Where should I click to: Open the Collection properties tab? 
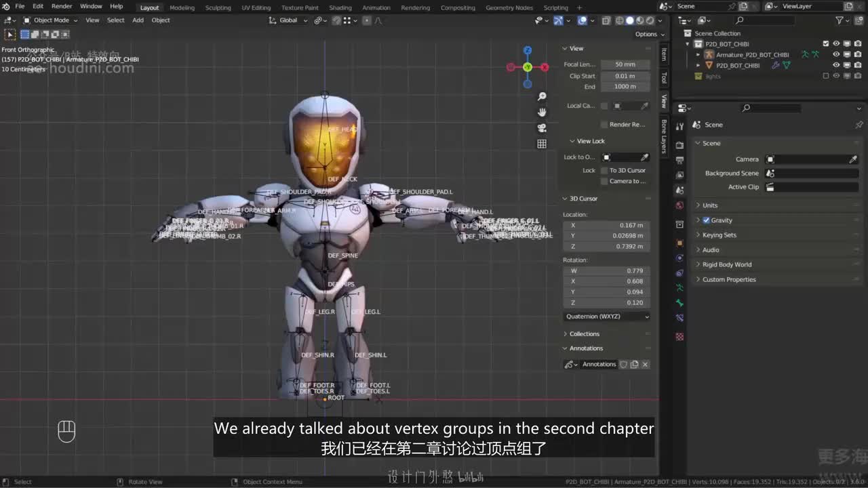pyautogui.click(x=679, y=224)
